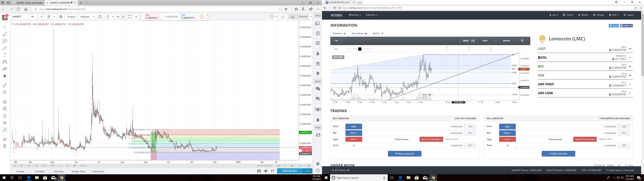Viewport: 644px width, 181px height.
Task: Open the alerts bell icon in sidebar
Action: [318, 120]
